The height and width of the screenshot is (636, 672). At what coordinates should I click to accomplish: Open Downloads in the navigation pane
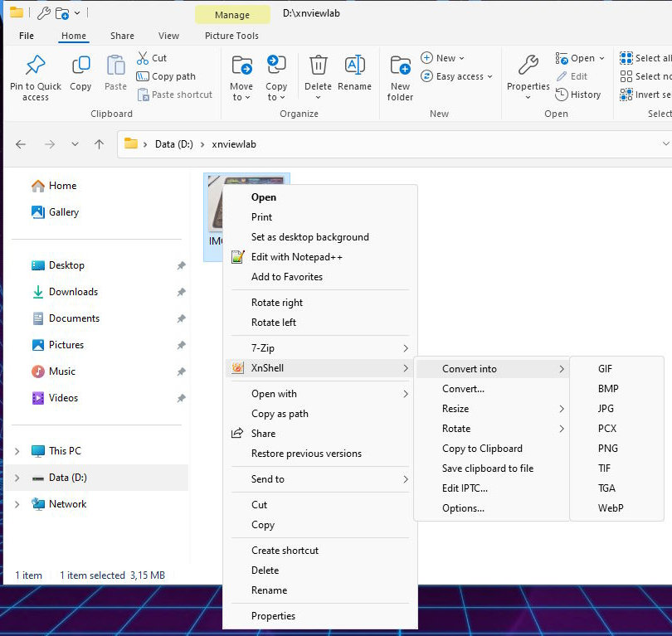click(73, 292)
